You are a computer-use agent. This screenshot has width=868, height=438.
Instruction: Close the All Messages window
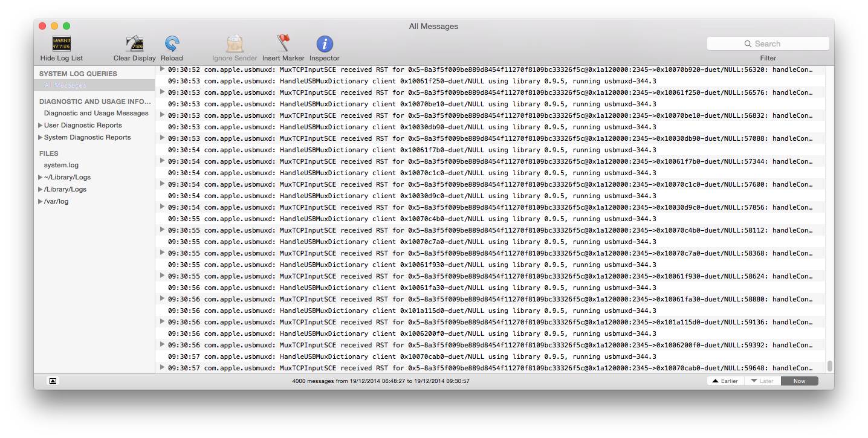click(42, 26)
